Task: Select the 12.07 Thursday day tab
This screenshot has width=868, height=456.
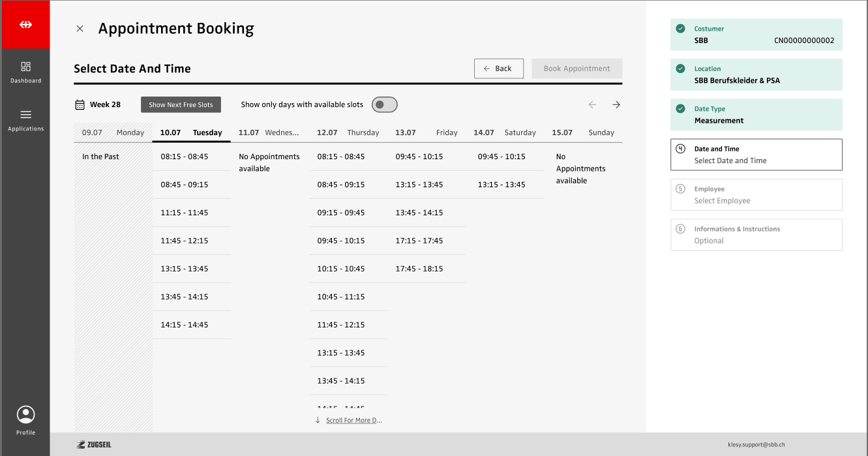Action: (x=348, y=132)
